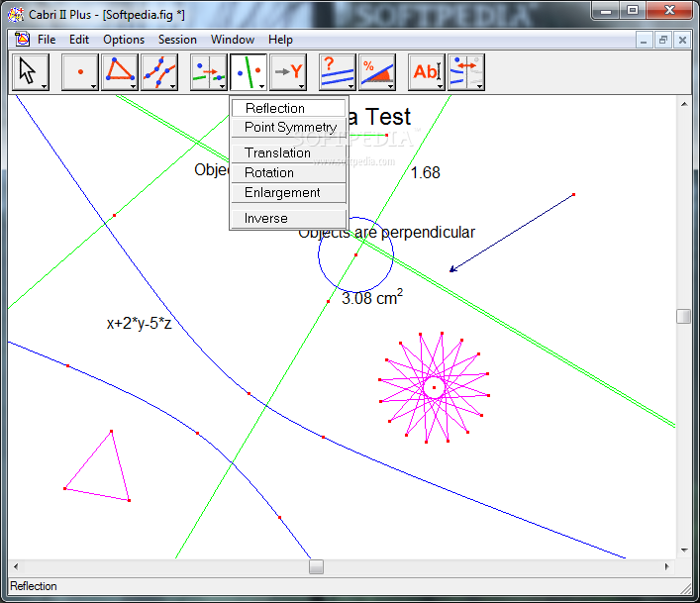This screenshot has width=700, height=603.
Task: Expand the Lines tool dropdown arrow
Action: tap(134, 86)
